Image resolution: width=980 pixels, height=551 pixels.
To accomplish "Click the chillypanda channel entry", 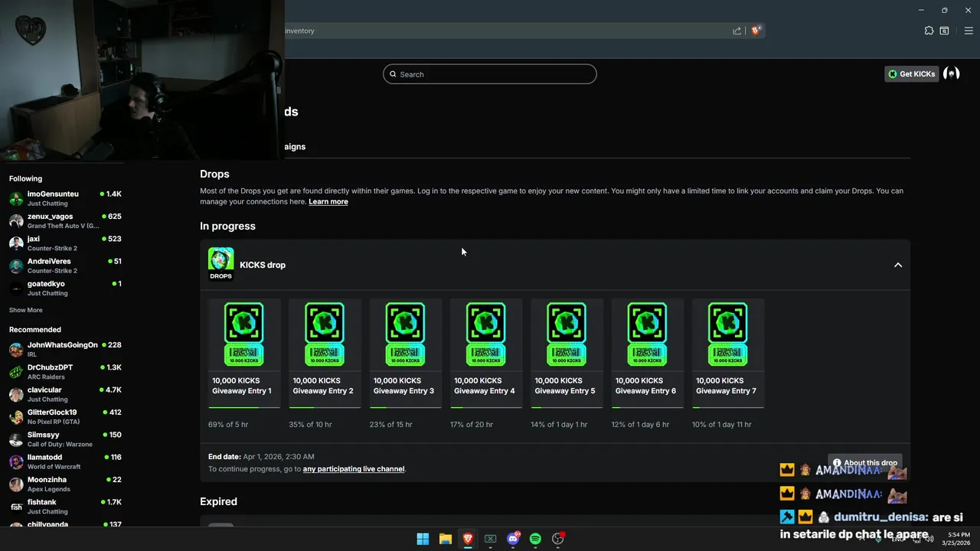I will (65, 524).
